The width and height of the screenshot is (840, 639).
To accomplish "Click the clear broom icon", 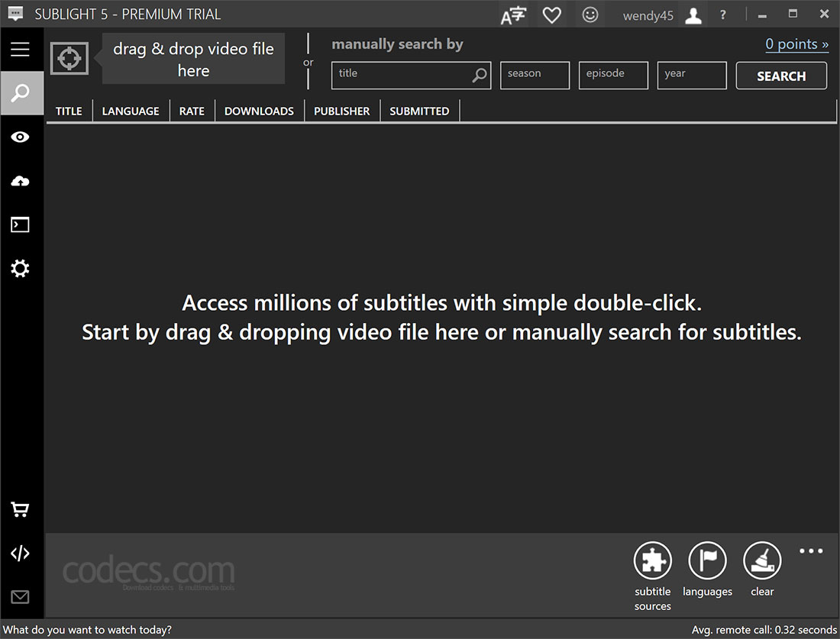I will pyautogui.click(x=762, y=560).
